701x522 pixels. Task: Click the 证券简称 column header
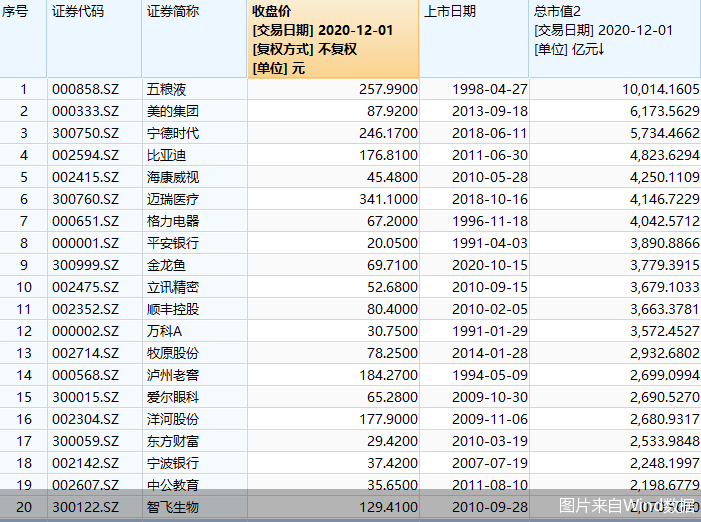pyautogui.click(x=194, y=39)
